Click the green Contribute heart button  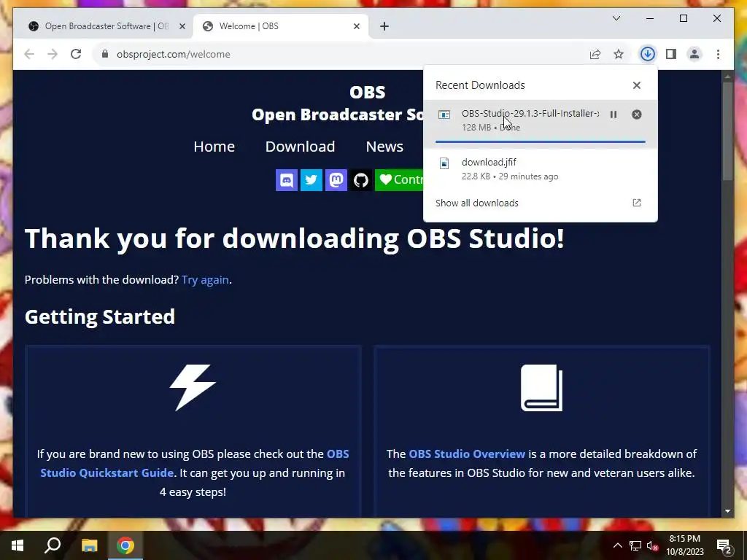399,180
